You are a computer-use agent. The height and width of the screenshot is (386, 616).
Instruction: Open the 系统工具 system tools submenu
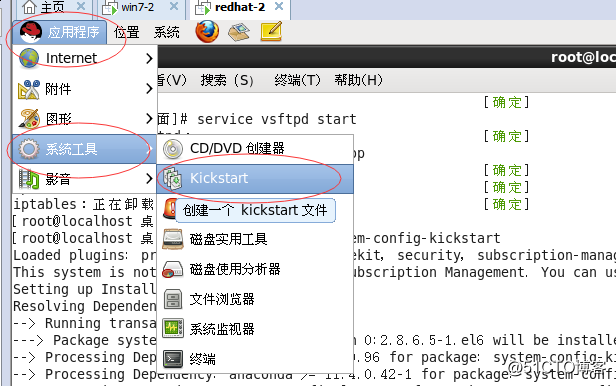tap(85, 149)
